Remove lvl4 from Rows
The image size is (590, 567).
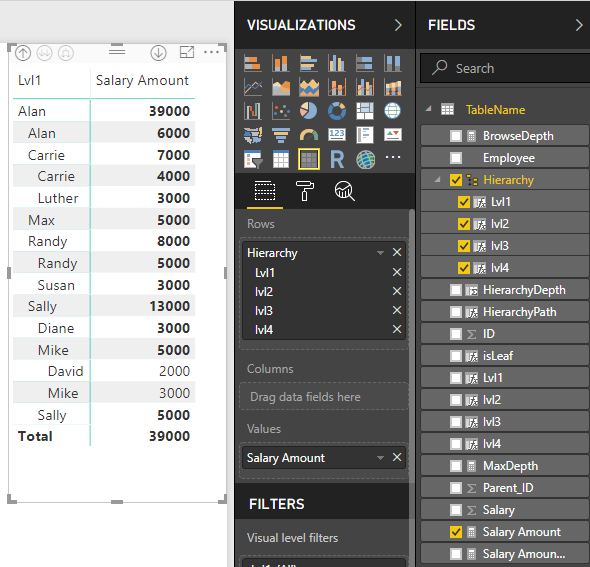click(x=397, y=329)
